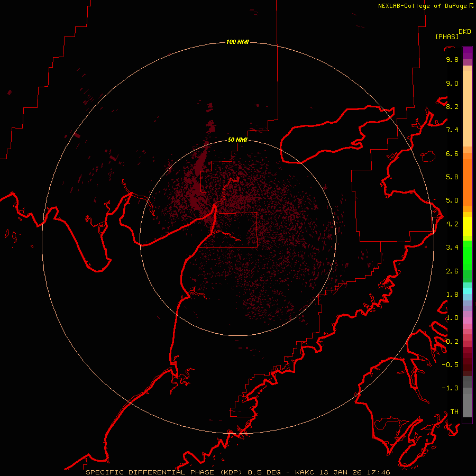Click the 7.4 value on the color scale
Screen dimensions: 476x476
pyautogui.click(x=452, y=130)
